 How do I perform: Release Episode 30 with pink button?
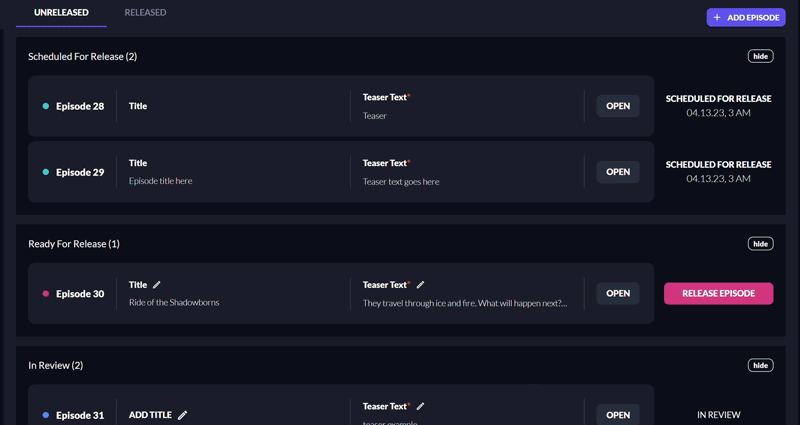(718, 293)
